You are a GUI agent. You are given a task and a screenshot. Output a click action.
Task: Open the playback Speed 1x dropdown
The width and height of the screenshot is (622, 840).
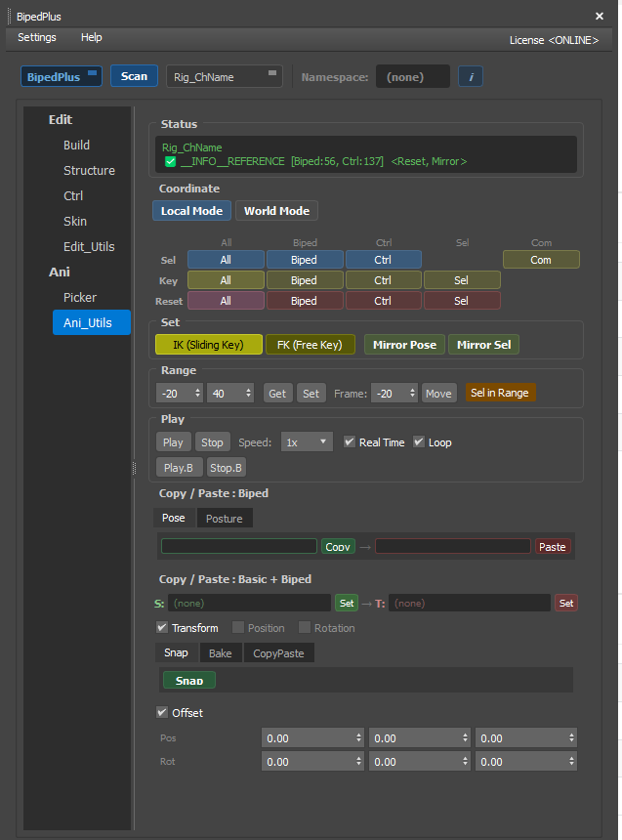(x=307, y=442)
